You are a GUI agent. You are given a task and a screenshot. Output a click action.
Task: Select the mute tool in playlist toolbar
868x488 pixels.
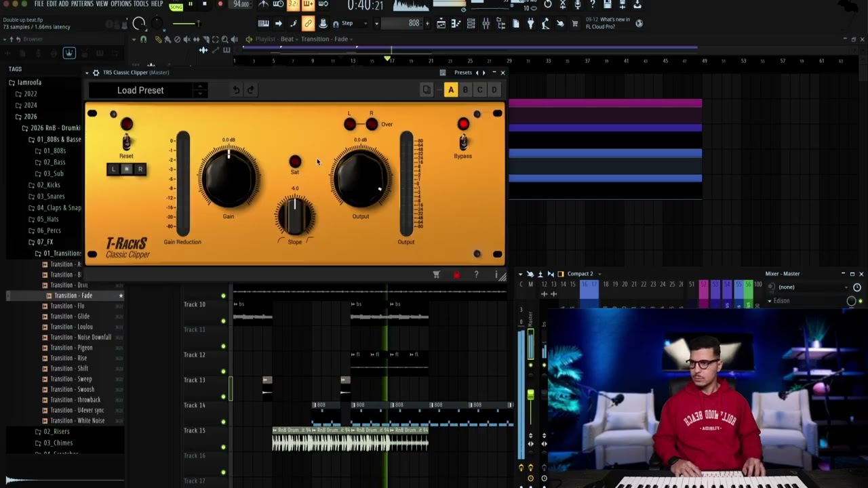187,39
